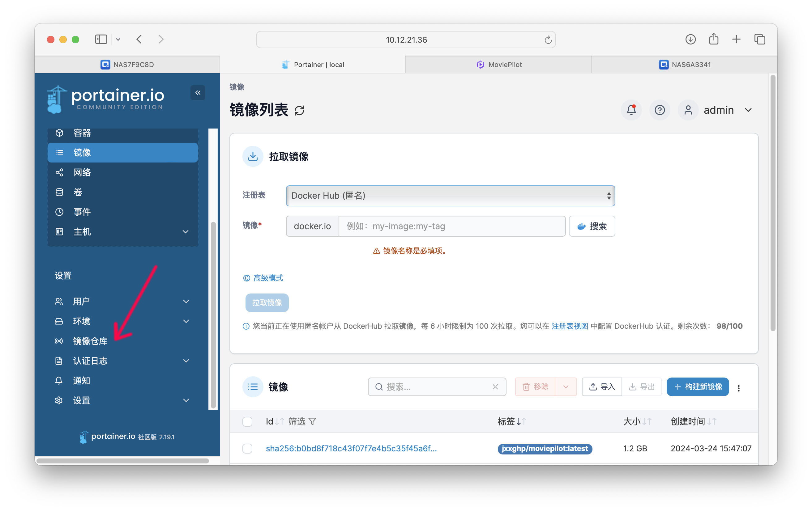Tick the select-all checkbox in table header
Image resolution: width=812 pixels, height=511 pixels.
pos(247,421)
